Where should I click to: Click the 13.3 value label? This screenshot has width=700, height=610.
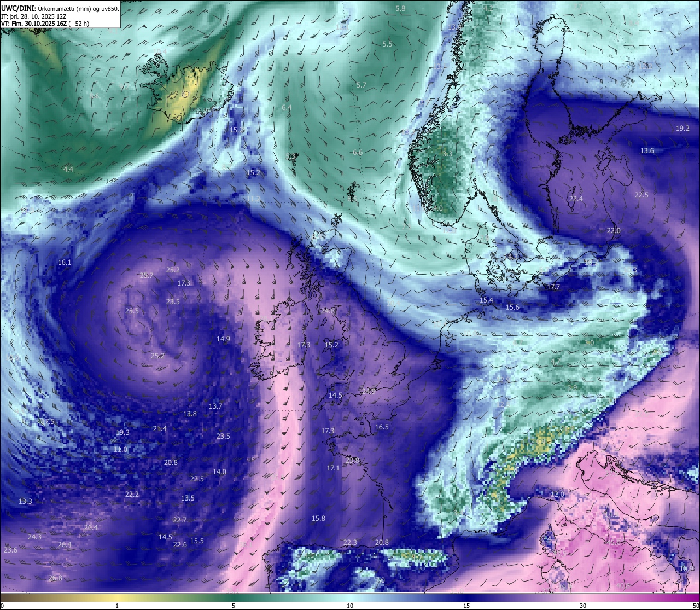[25, 502]
